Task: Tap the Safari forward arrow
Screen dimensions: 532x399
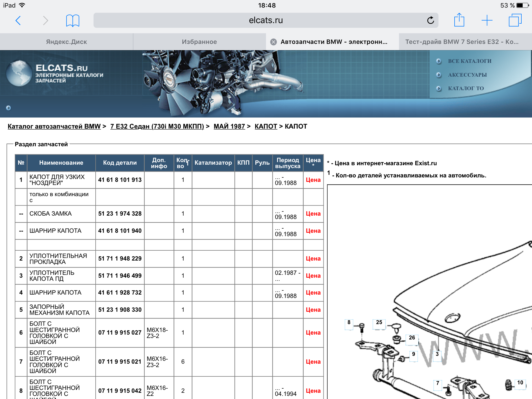Action: (45, 20)
